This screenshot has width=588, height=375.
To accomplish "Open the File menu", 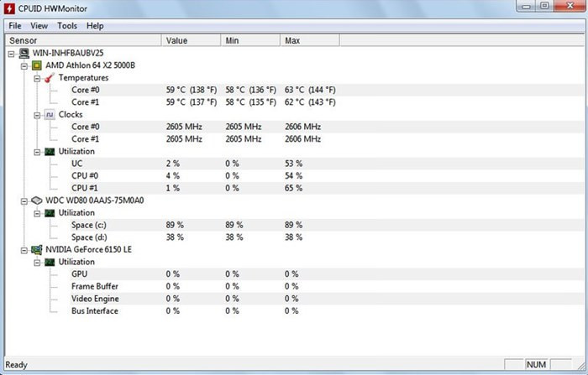I will (15, 26).
